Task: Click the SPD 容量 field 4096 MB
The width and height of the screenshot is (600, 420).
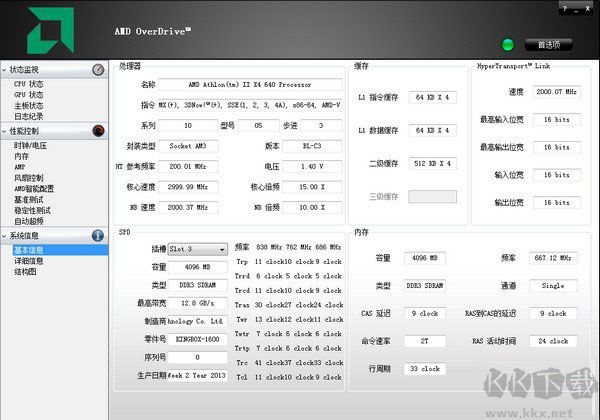Action: click(197, 267)
